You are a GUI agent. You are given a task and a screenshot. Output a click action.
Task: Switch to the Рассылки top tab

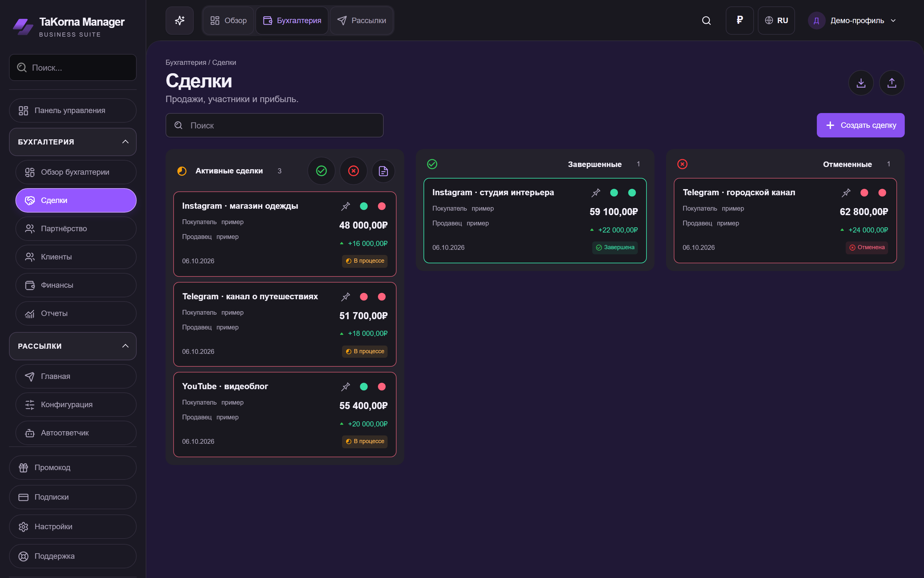[x=362, y=20]
